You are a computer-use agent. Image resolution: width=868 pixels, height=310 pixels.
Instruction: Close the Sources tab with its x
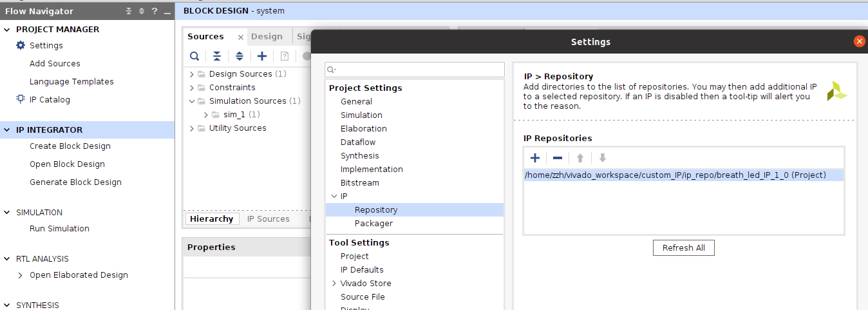pos(240,37)
